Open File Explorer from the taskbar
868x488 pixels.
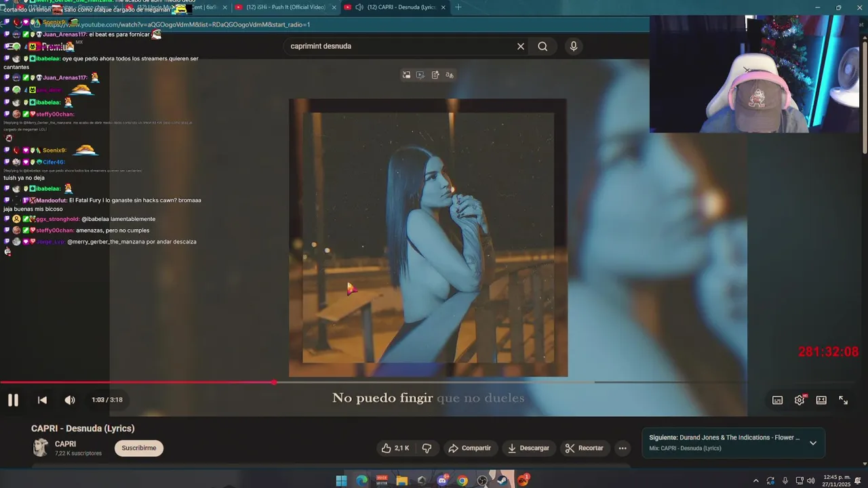click(401, 481)
